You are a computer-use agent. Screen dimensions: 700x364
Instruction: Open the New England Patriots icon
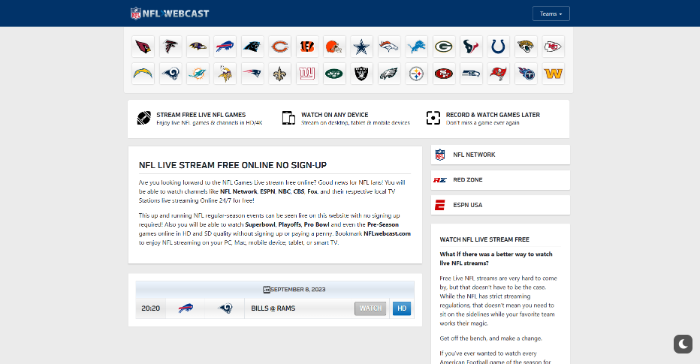[253, 74]
